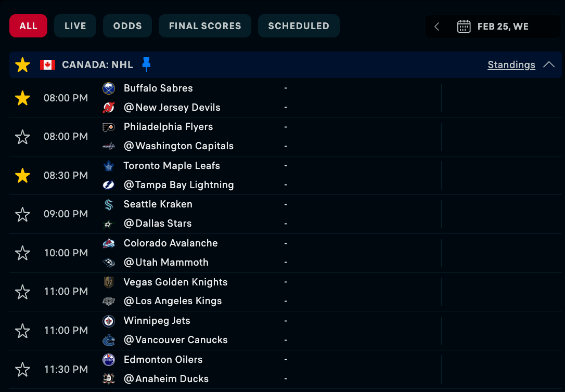
Task: Switch to the SCHEDULED tab
Action: (x=299, y=26)
